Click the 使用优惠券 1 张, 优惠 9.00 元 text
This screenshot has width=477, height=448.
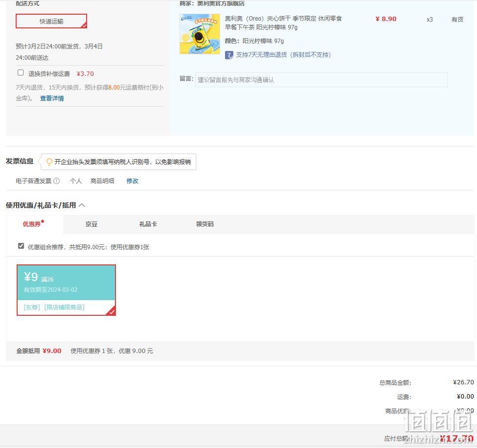(112, 351)
